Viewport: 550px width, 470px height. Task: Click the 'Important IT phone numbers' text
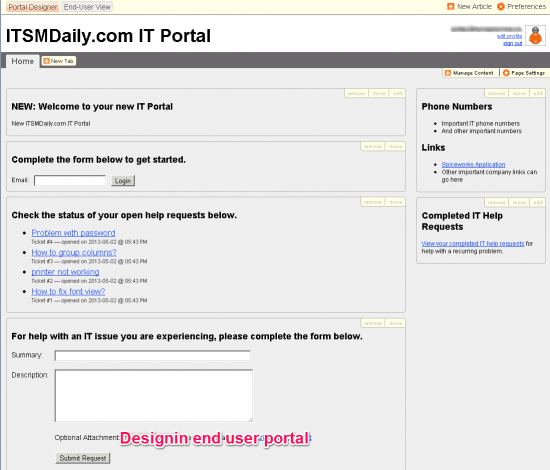(481, 123)
